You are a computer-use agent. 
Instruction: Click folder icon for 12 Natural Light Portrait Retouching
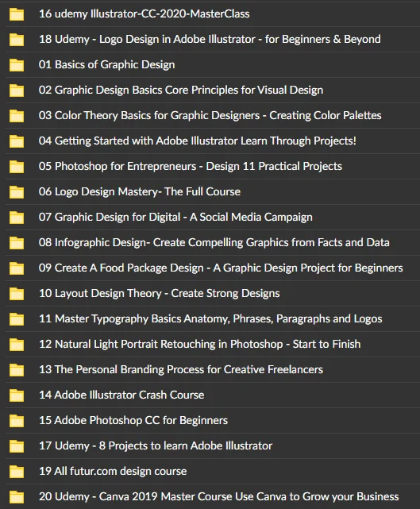point(17,345)
